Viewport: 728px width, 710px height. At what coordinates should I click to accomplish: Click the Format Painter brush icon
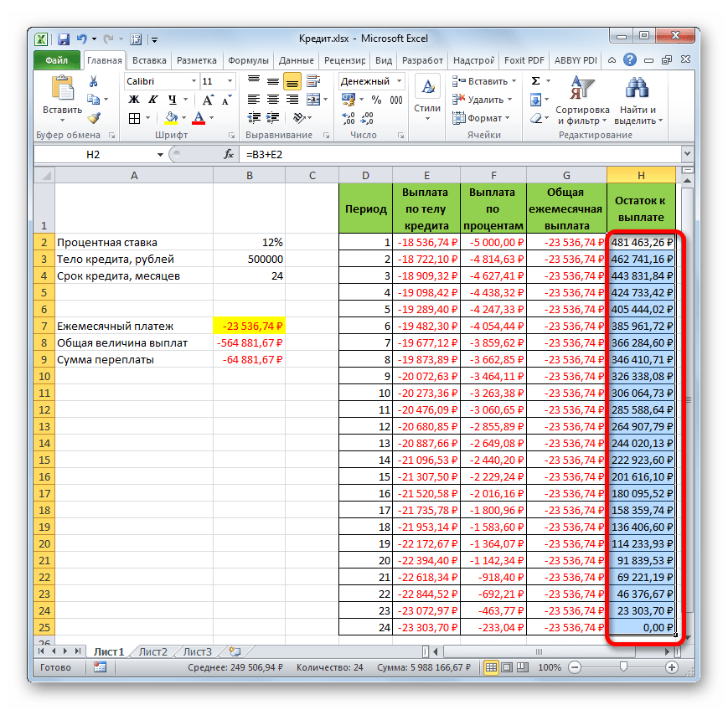point(95,118)
